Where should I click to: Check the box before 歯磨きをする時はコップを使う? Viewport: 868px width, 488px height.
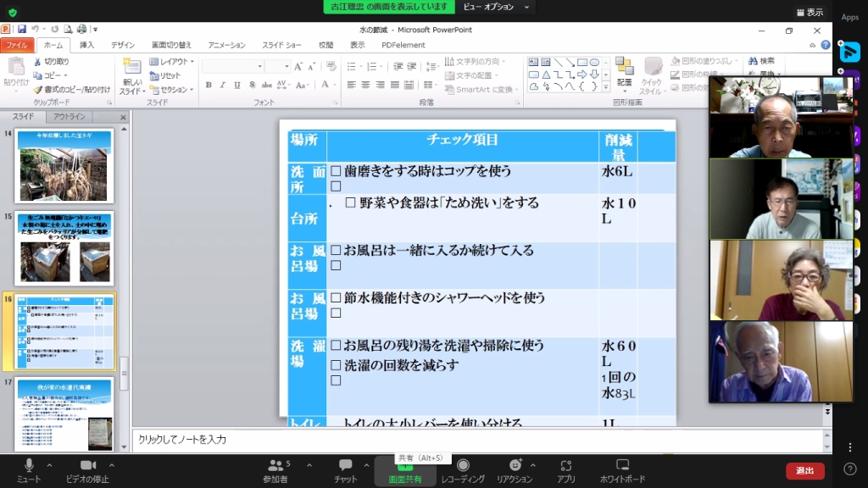click(336, 171)
